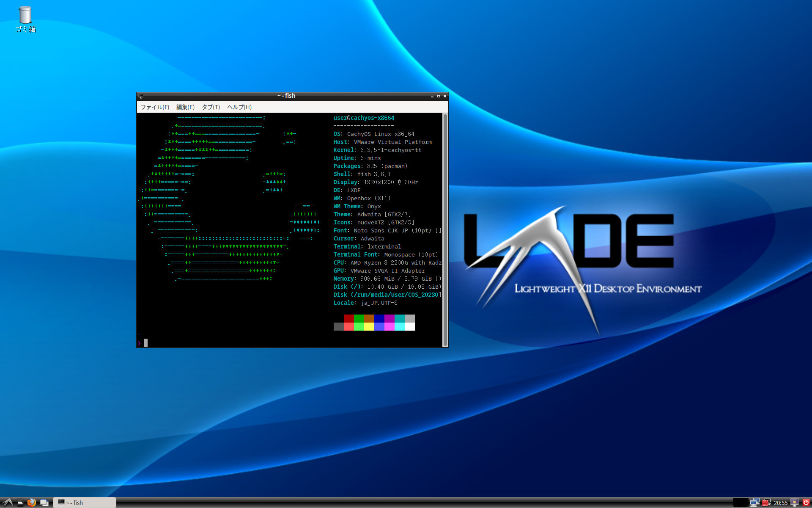Click the white swatch in terminal palette
Screen dimensions: 812x508
tap(410, 326)
